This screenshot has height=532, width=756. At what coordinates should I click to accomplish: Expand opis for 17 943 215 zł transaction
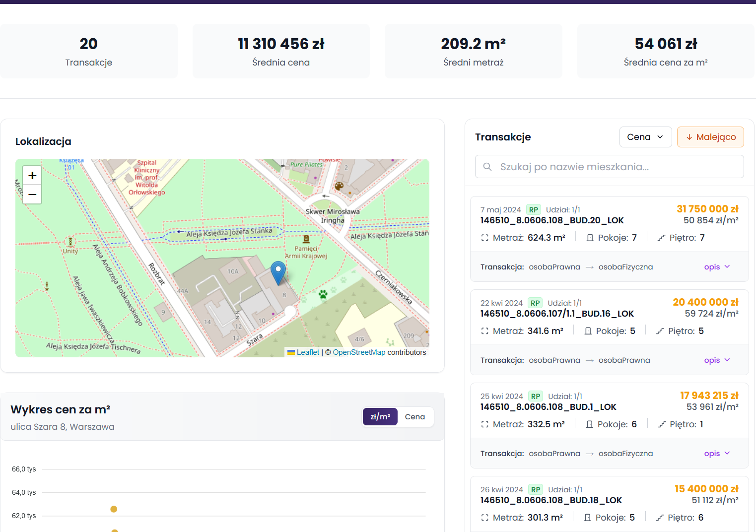[x=717, y=454]
